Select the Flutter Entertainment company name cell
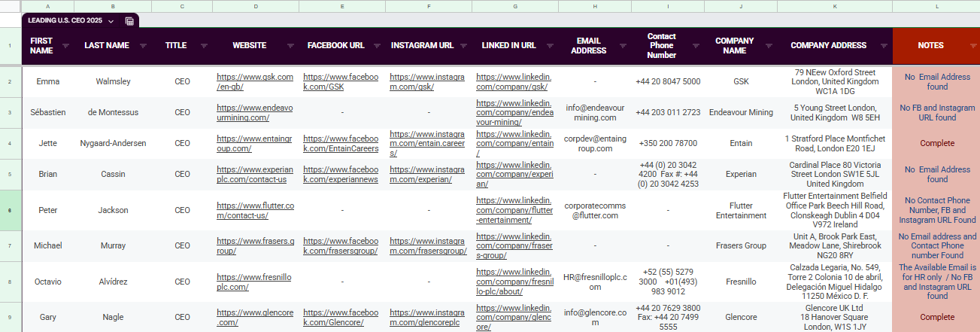Viewport: 980px width, 332px height. pos(741,210)
